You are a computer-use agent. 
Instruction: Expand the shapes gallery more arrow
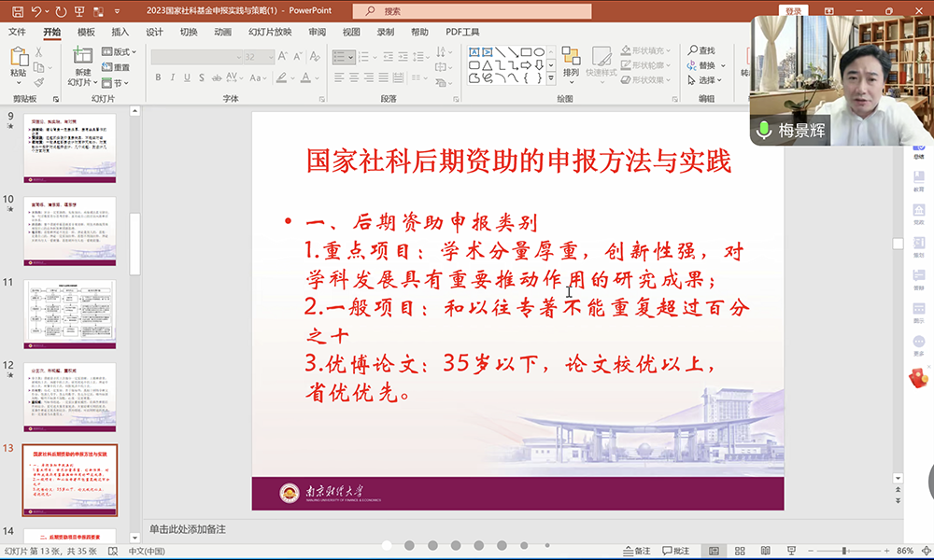click(x=551, y=78)
